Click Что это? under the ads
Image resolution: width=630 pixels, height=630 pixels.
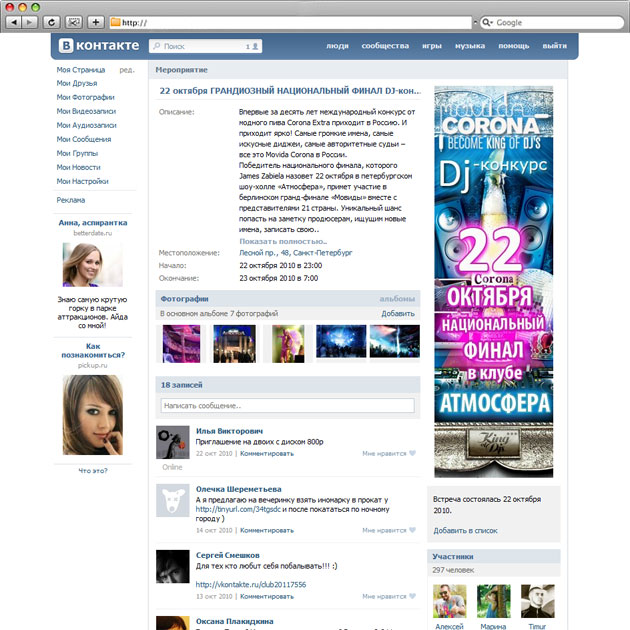click(x=93, y=470)
